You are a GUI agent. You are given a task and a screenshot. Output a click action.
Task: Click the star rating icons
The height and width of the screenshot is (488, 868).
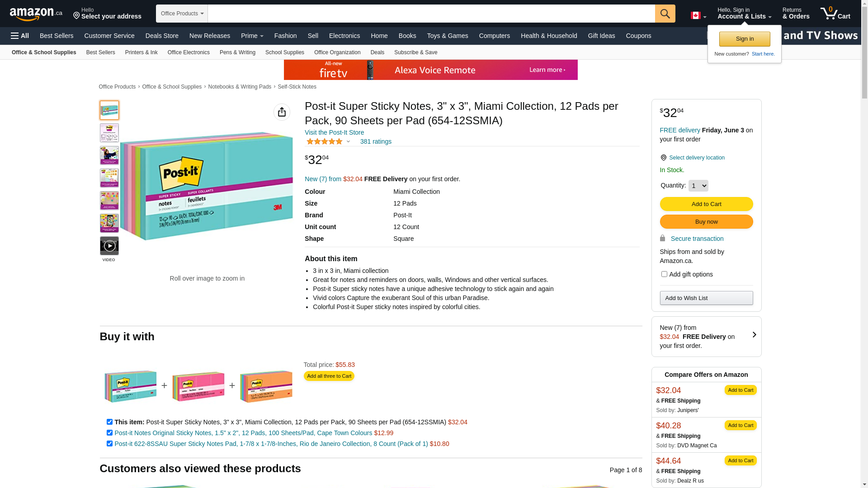tap(325, 141)
